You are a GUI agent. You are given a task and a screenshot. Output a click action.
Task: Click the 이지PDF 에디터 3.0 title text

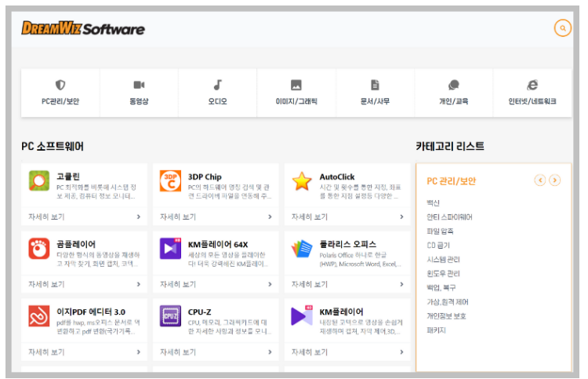(x=91, y=312)
